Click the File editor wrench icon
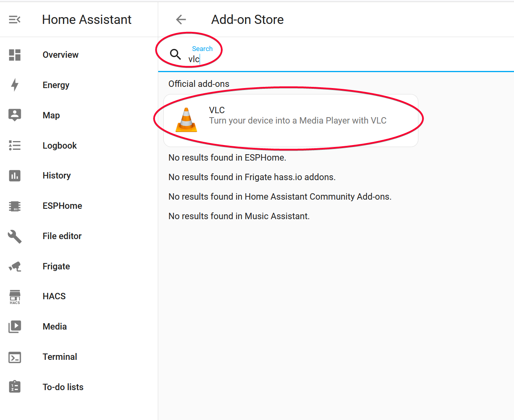The image size is (514, 420). (x=15, y=236)
